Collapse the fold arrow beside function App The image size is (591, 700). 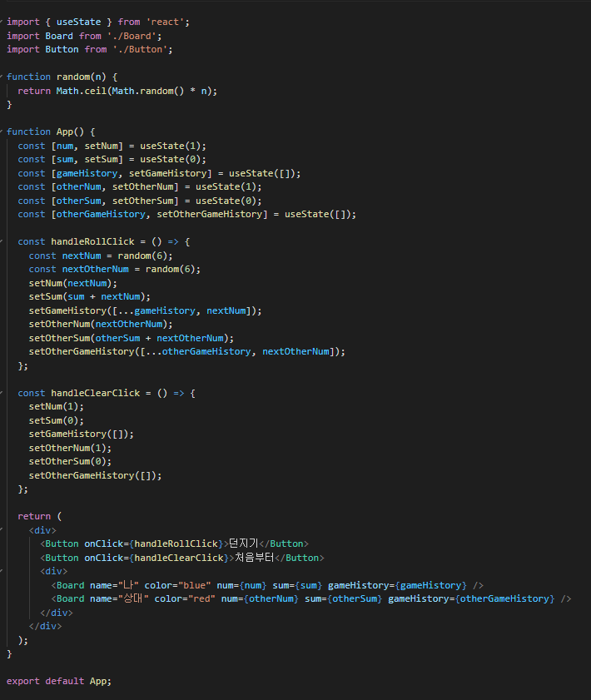click(x=2, y=132)
